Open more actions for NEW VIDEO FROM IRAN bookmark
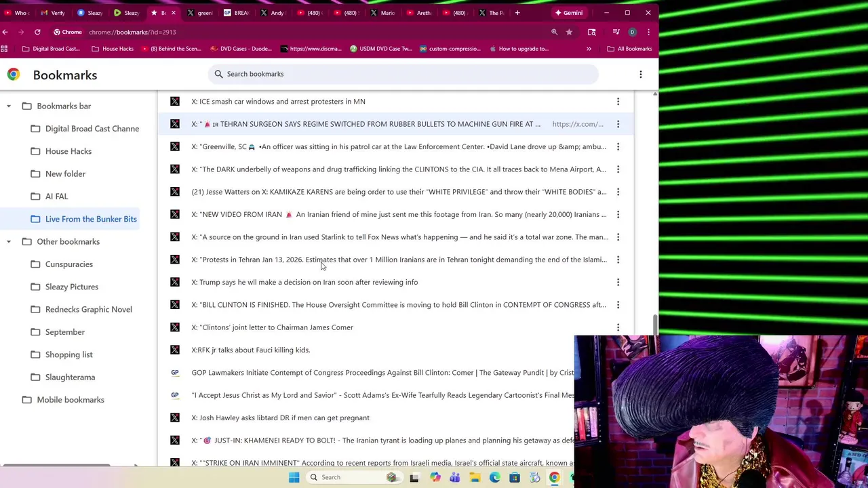 (618, 214)
